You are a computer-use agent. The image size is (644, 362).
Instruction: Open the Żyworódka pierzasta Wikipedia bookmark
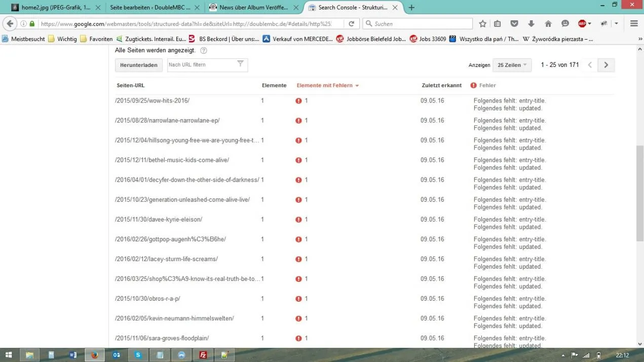pos(557,39)
